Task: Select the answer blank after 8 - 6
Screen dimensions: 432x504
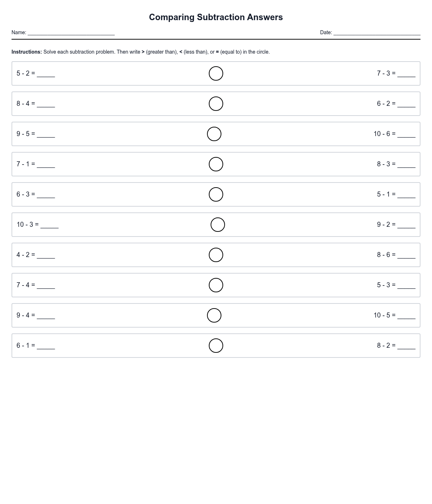Action: point(406,256)
